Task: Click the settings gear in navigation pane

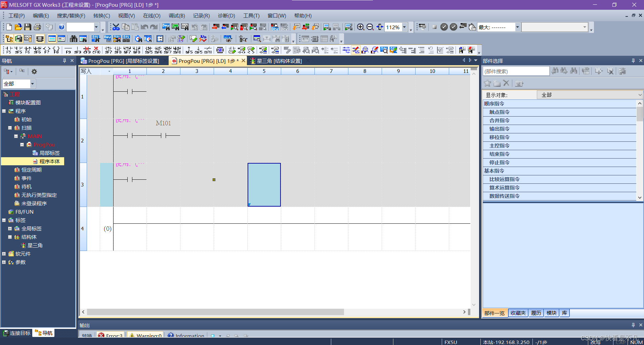Action: pyautogui.click(x=34, y=72)
